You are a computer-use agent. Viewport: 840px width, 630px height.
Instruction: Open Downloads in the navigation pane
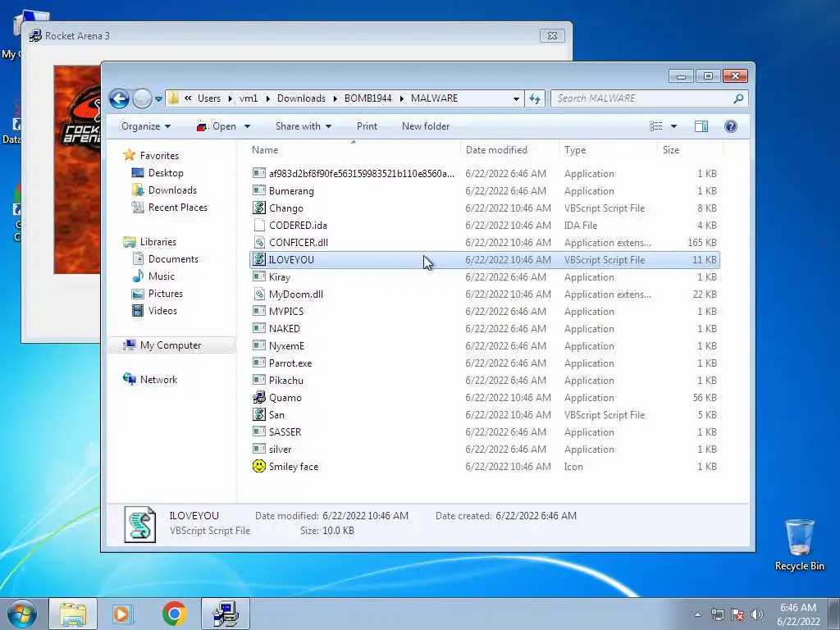click(172, 190)
